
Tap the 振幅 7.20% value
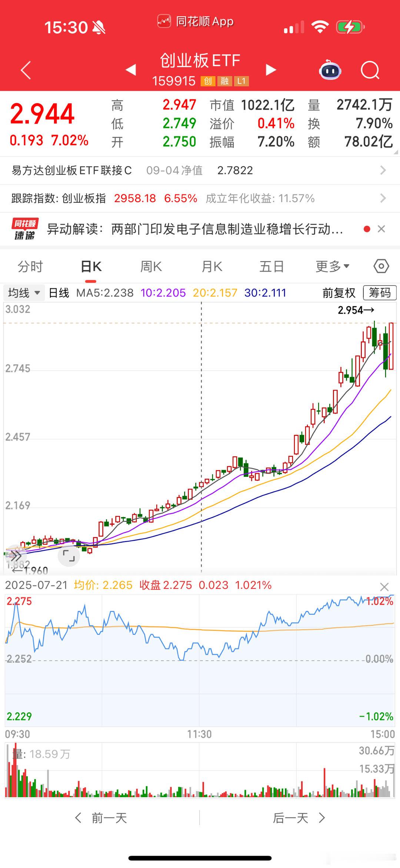[x=276, y=142]
